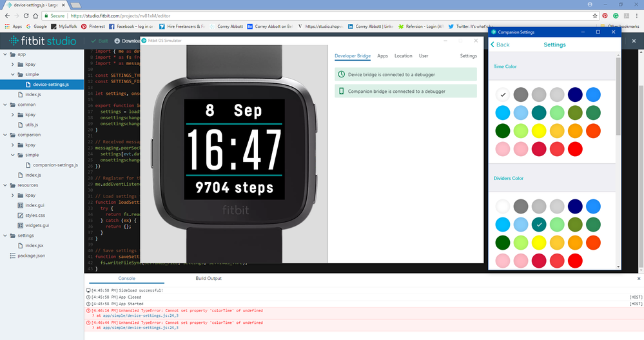Switch to the Location tab in simulator
Viewport: 644px width, 340px height.
(x=403, y=56)
